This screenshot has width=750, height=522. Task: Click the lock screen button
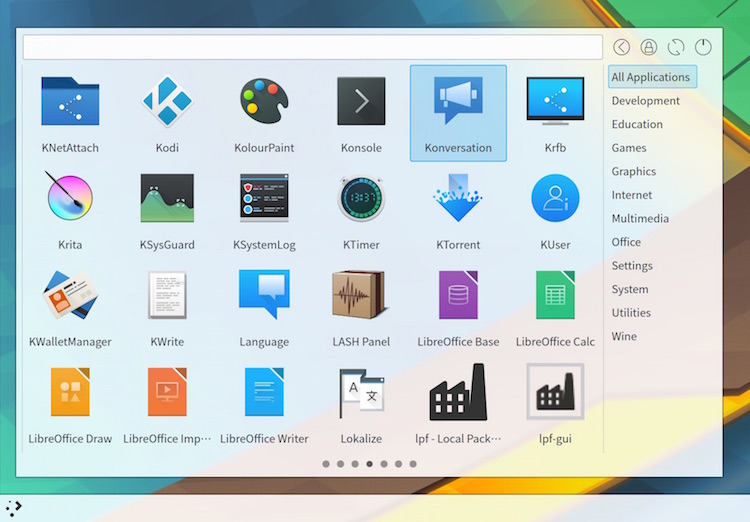[x=649, y=47]
